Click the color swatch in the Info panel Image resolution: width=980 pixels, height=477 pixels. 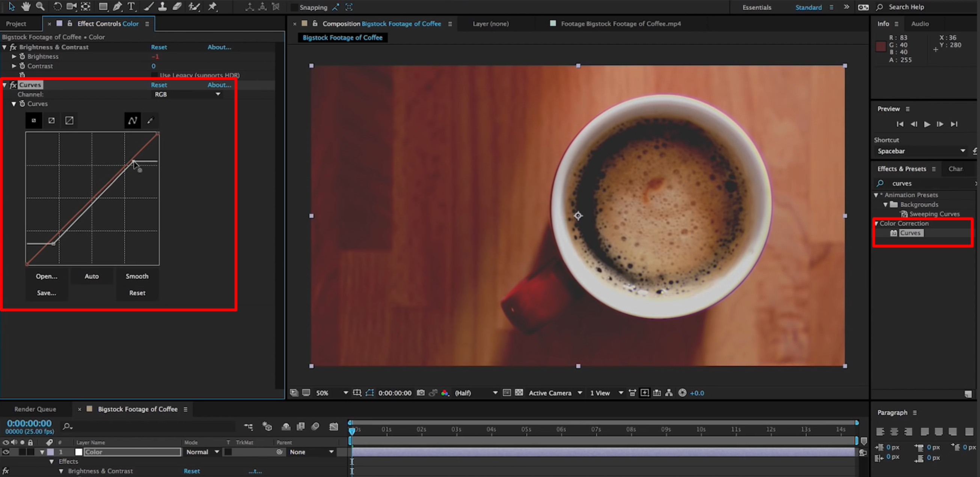pyautogui.click(x=881, y=47)
